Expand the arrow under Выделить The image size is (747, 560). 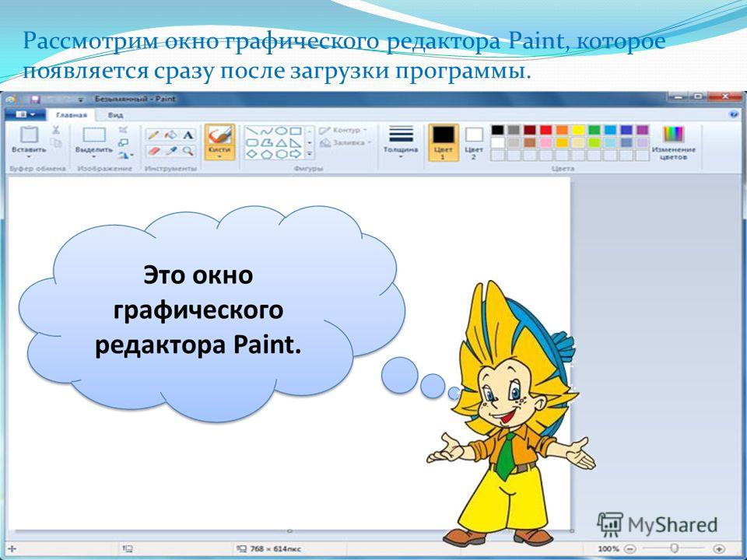point(94,156)
